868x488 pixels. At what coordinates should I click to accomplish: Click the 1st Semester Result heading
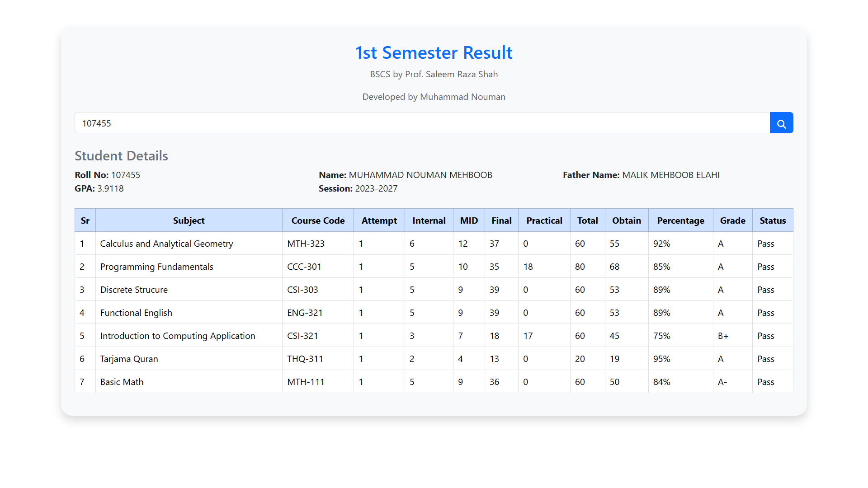(434, 53)
